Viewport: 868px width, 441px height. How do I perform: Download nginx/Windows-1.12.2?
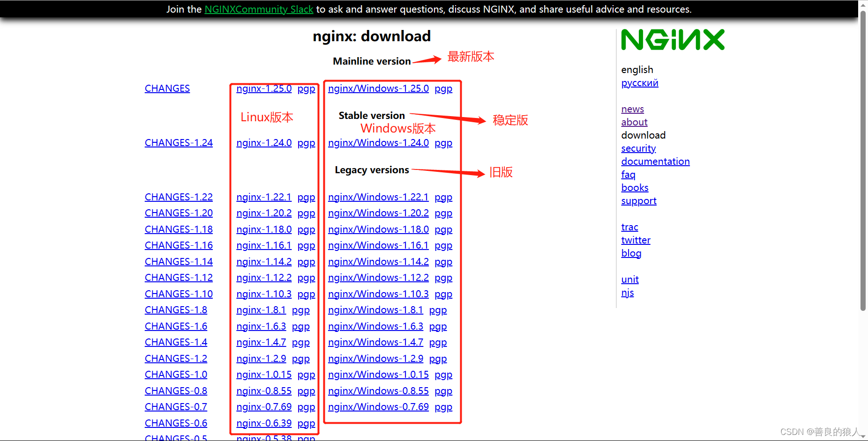click(x=378, y=278)
